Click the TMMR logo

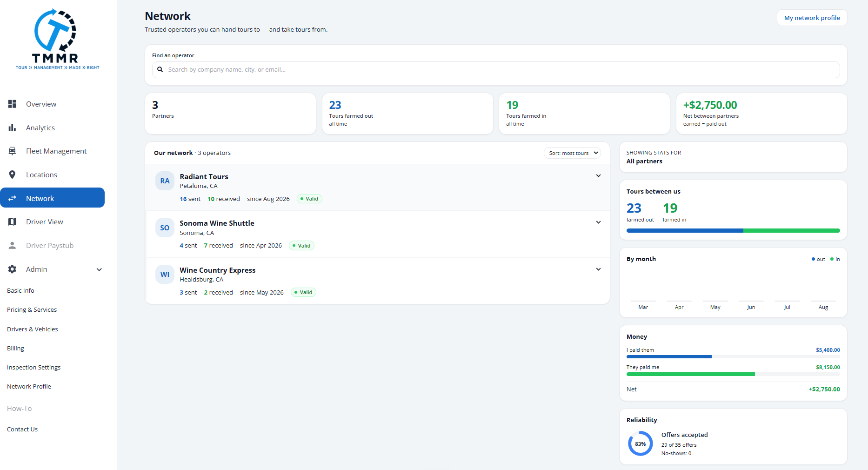click(x=57, y=40)
